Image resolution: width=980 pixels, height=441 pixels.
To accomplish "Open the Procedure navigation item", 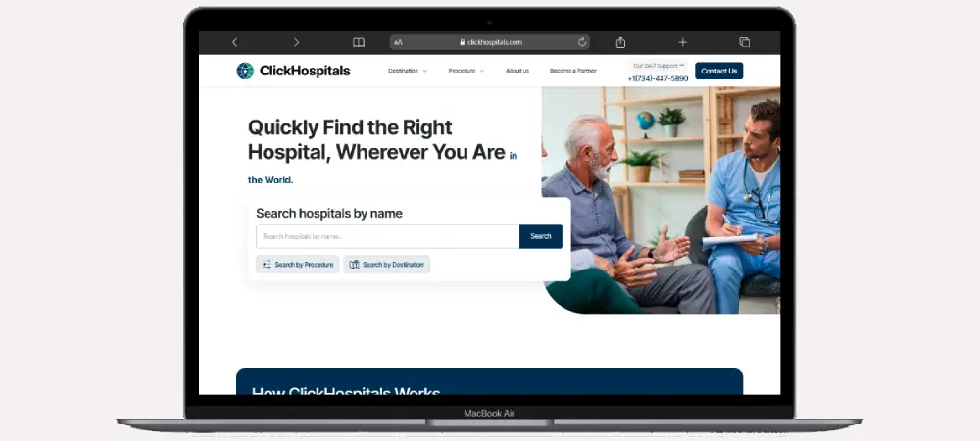I will pyautogui.click(x=462, y=71).
